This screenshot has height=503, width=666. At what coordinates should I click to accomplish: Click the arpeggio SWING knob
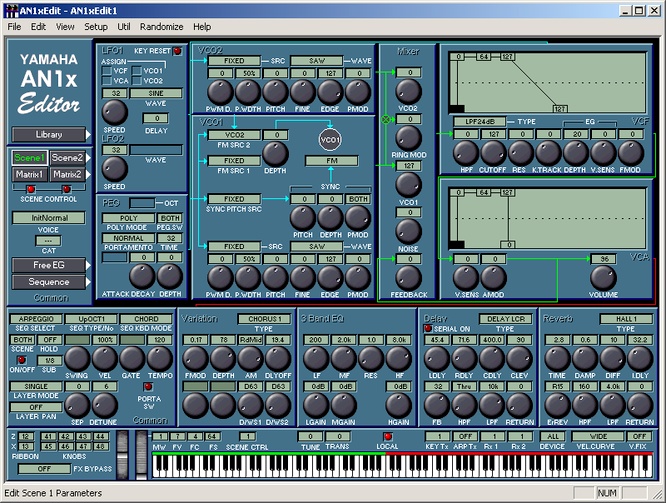(77, 359)
